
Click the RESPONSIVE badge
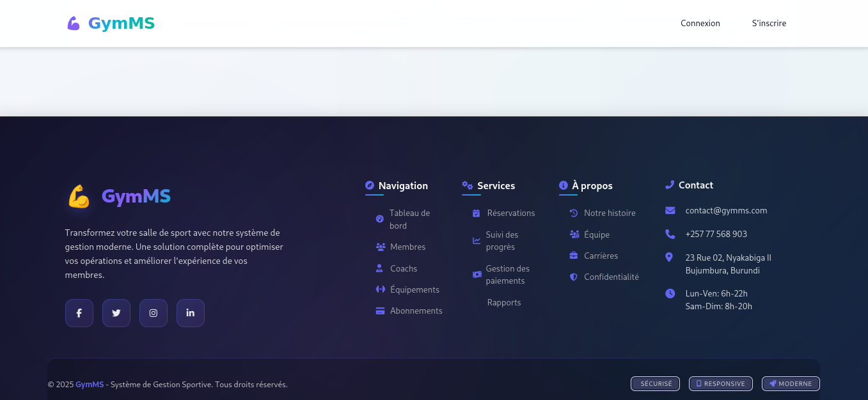[720, 384]
